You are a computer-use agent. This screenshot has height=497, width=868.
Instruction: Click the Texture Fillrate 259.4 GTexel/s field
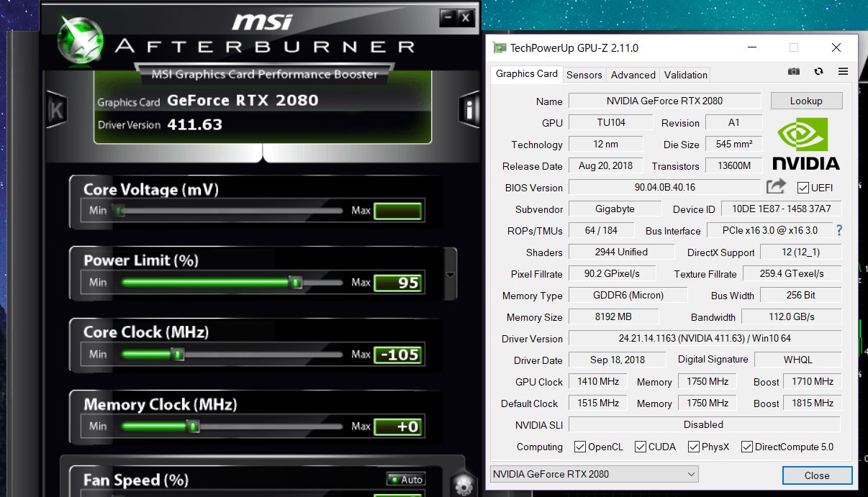[792, 273]
